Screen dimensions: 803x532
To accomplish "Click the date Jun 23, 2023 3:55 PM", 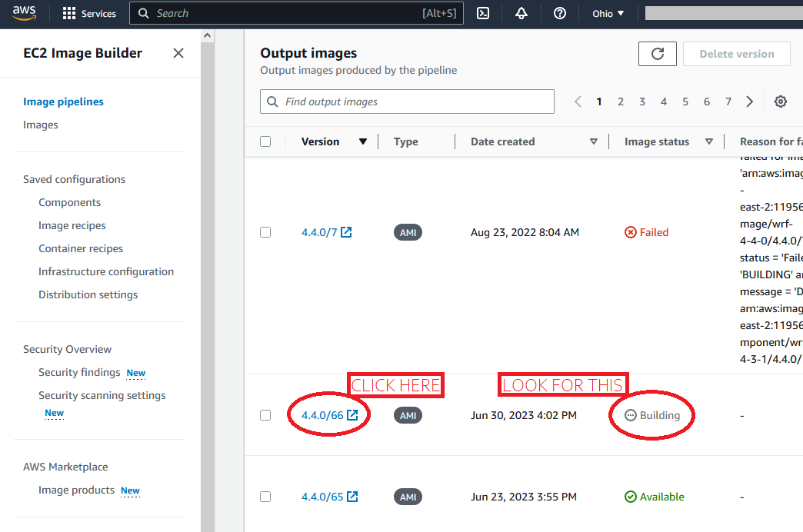I will pos(523,496).
